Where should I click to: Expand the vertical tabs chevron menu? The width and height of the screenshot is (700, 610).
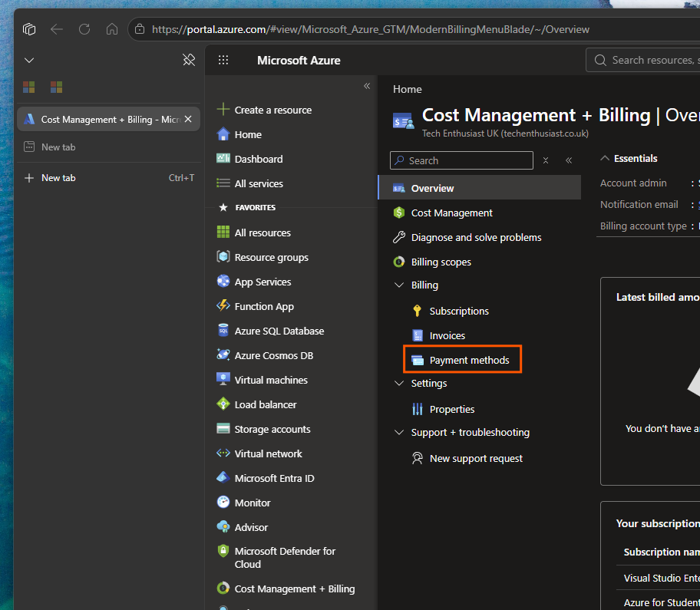click(x=29, y=61)
